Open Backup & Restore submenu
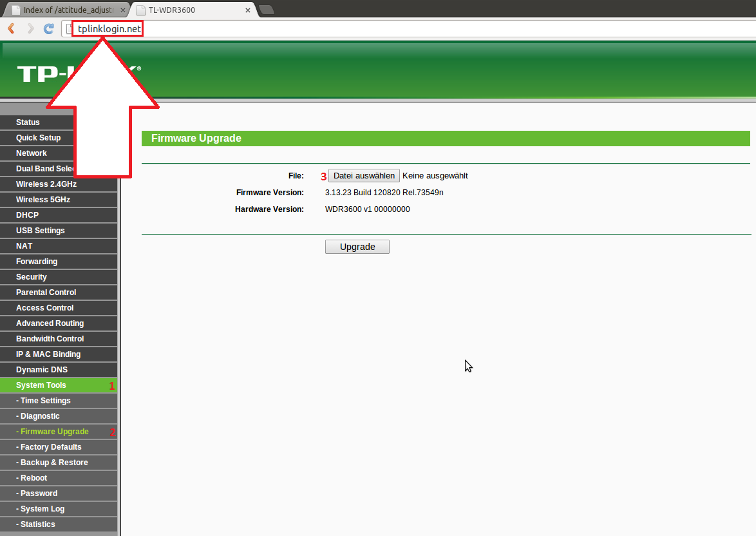Screen dimensions: 756x536 tap(59, 462)
